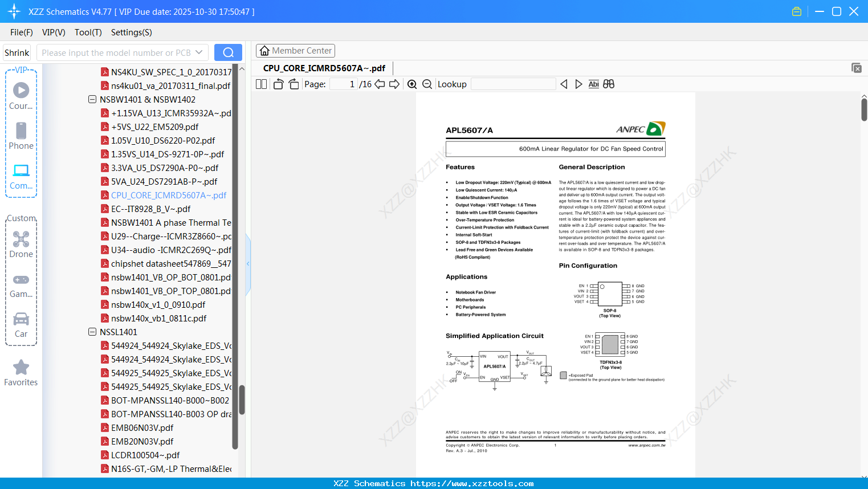Open EMB06N03V.pdf
Viewport: 868px width, 489px height.
(x=137, y=427)
